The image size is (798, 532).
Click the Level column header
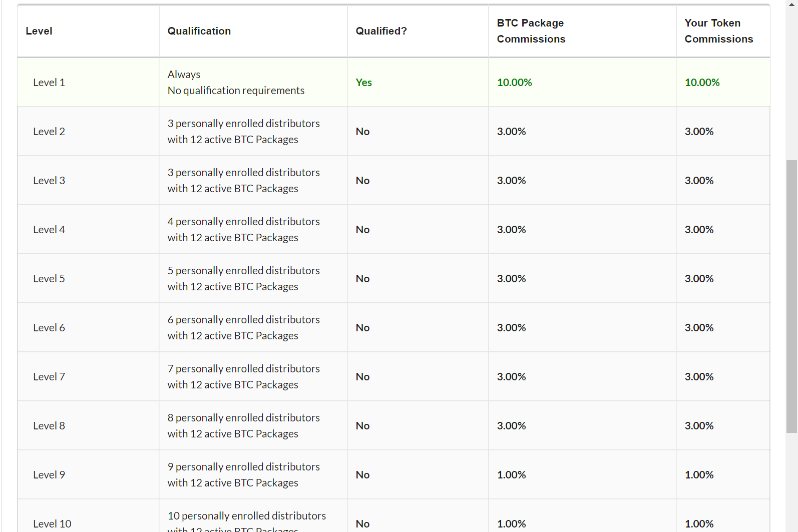[x=39, y=31]
